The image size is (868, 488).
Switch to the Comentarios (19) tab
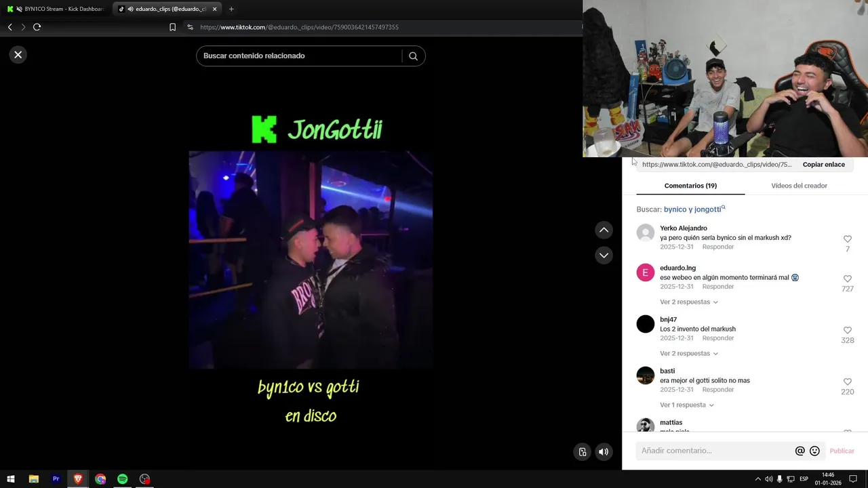pyautogui.click(x=690, y=186)
